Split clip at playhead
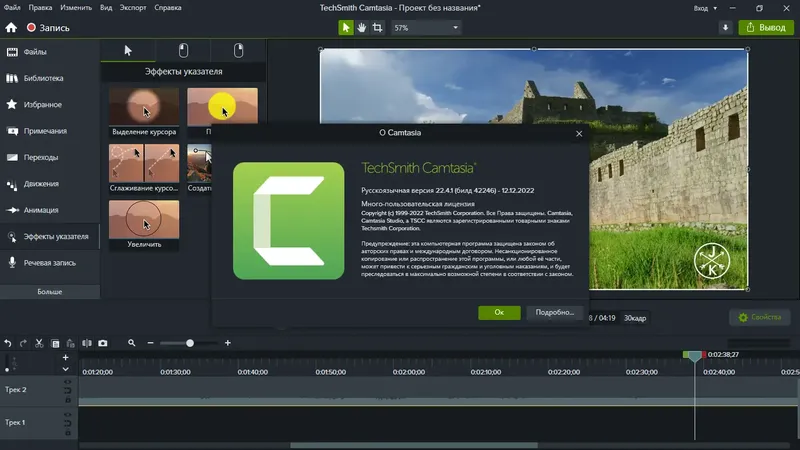The height and width of the screenshot is (450, 800). [87, 343]
